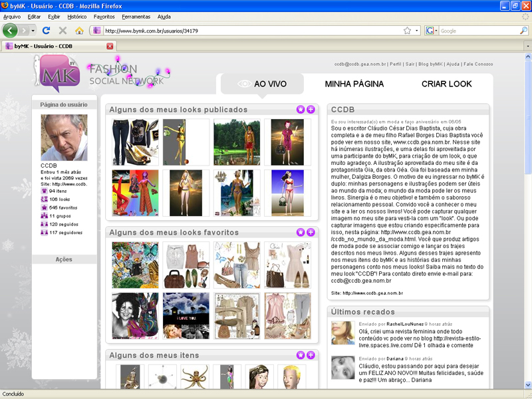Click the plus icon in meus itens header
532x399 pixels.
tap(311, 355)
